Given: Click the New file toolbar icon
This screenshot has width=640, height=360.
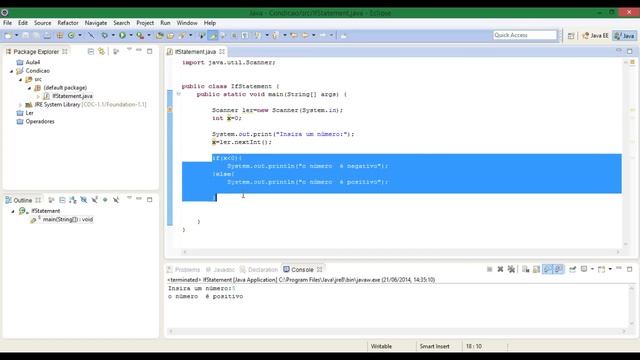Looking at the screenshot, I should pos(8,36).
